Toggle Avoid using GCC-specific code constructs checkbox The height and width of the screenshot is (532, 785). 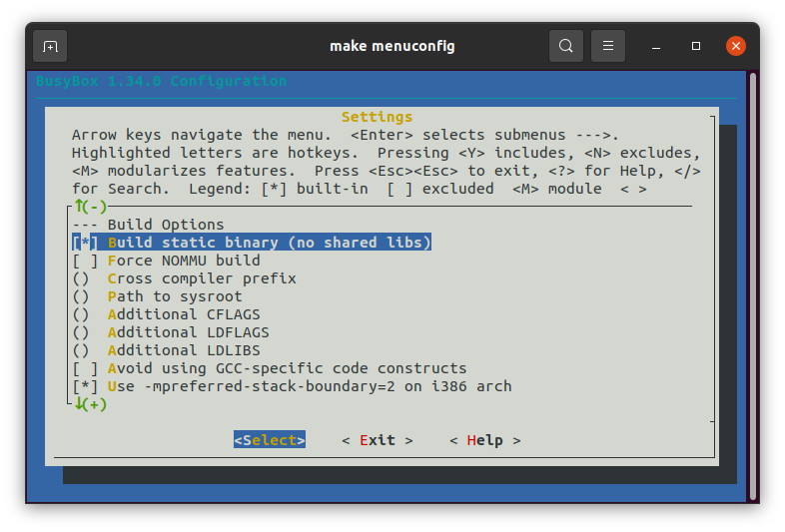click(85, 369)
